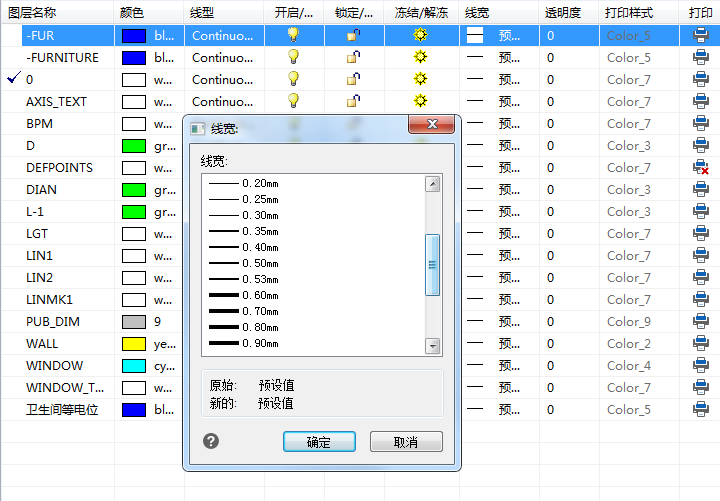Click lineweight list scroll down arrow

(433, 346)
